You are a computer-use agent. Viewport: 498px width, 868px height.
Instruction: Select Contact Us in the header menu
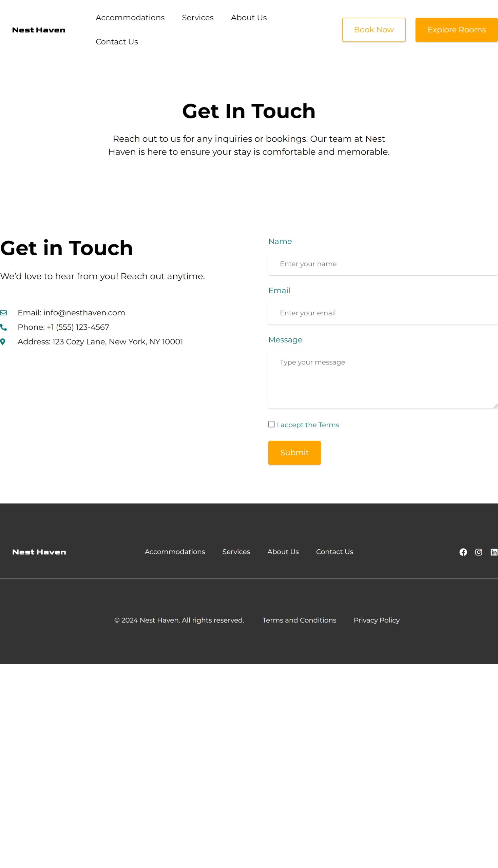tap(117, 42)
